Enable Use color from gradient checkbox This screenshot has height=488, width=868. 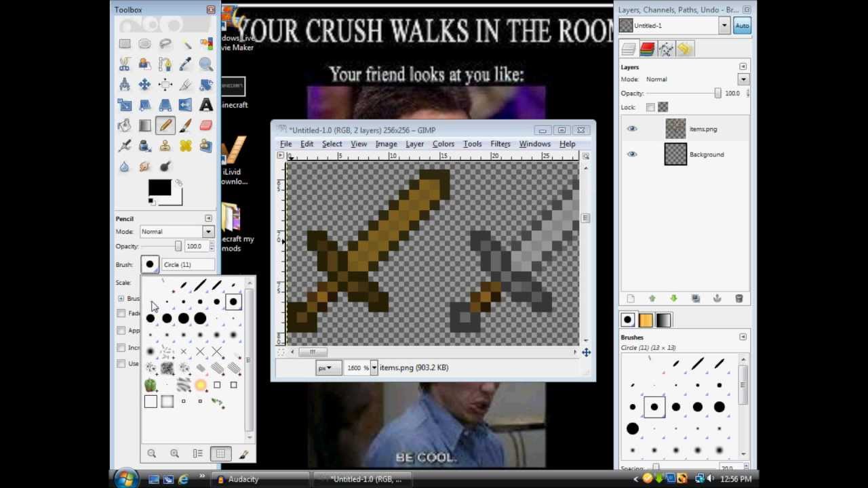(x=121, y=363)
